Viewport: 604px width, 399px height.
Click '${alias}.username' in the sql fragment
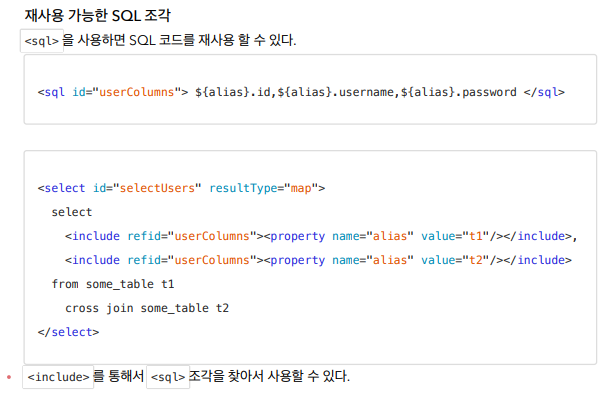coord(335,92)
